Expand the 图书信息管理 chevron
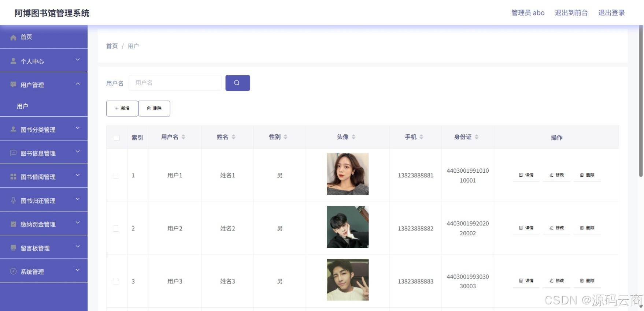The height and width of the screenshot is (311, 644). pyautogui.click(x=78, y=151)
